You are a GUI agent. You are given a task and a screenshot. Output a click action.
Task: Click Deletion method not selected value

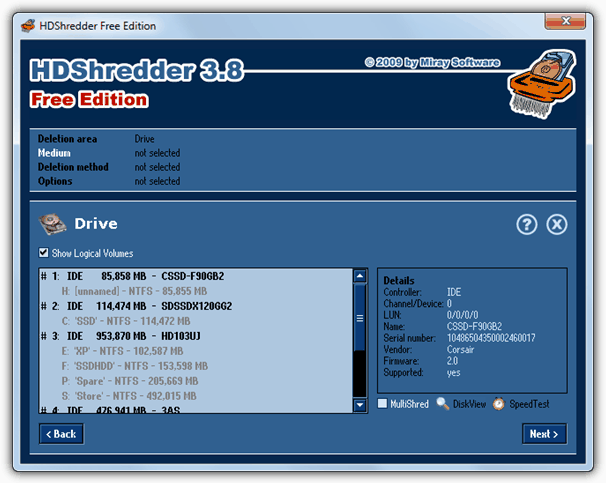157,167
